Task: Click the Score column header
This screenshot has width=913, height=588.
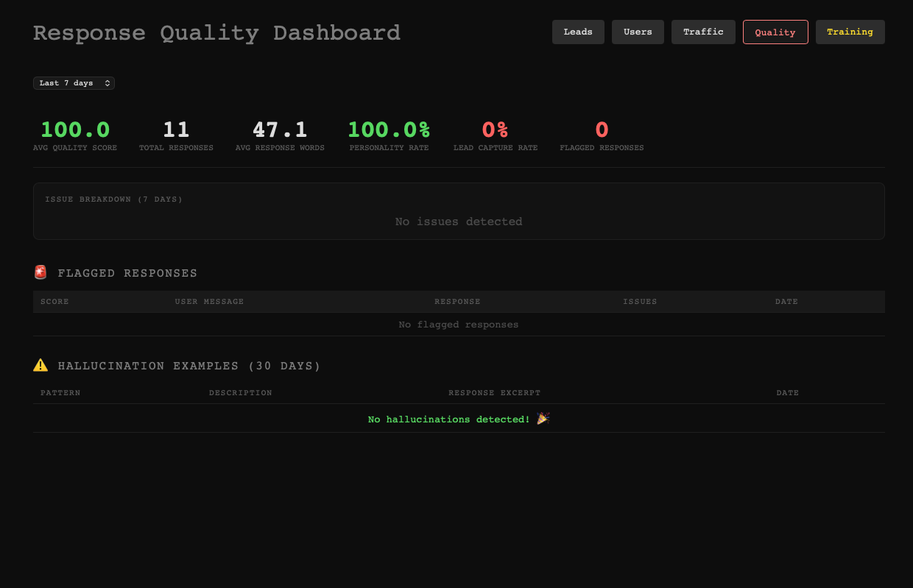Action: [x=54, y=302]
